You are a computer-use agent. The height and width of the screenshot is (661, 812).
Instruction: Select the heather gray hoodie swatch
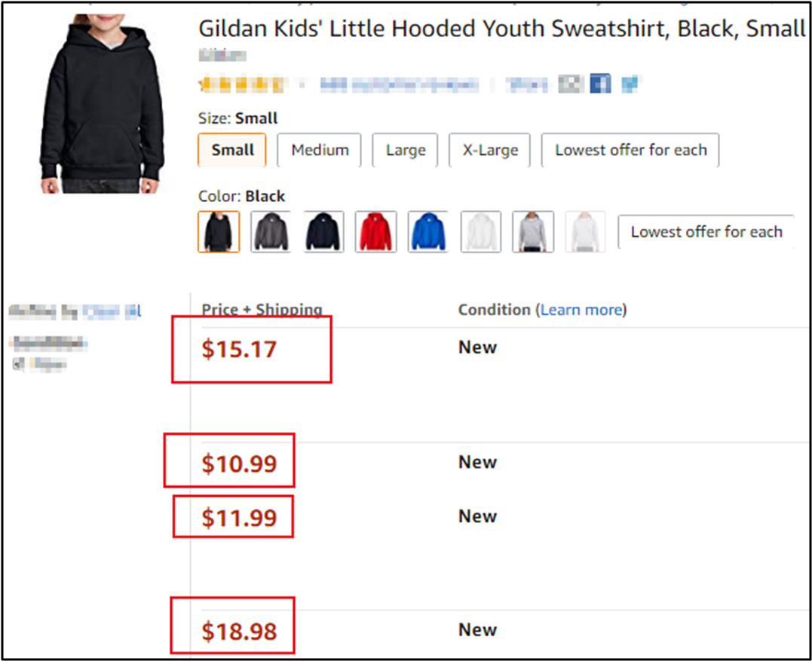pos(533,231)
